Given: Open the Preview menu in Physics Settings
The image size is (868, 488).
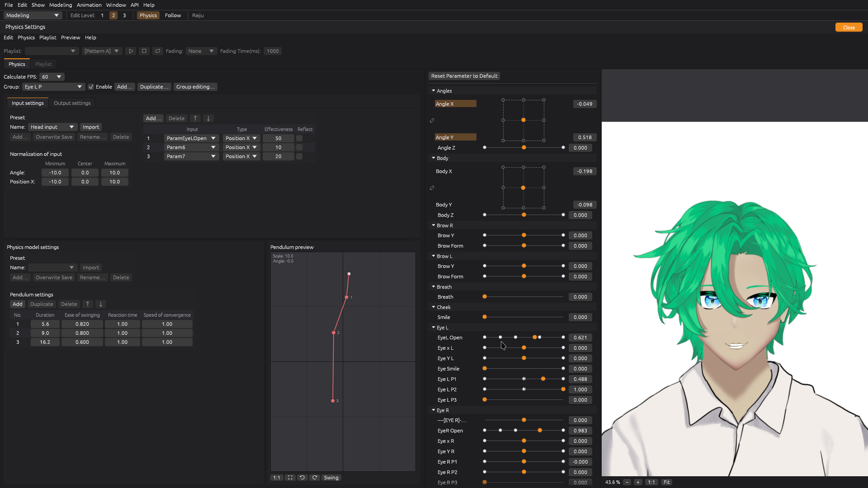Looking at the screenshot, I should [71, 38].
